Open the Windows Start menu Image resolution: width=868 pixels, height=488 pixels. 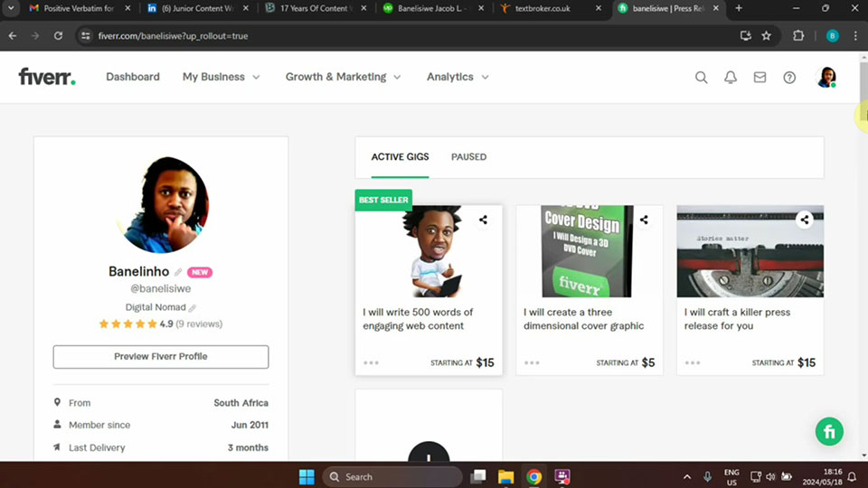point(307,476)
